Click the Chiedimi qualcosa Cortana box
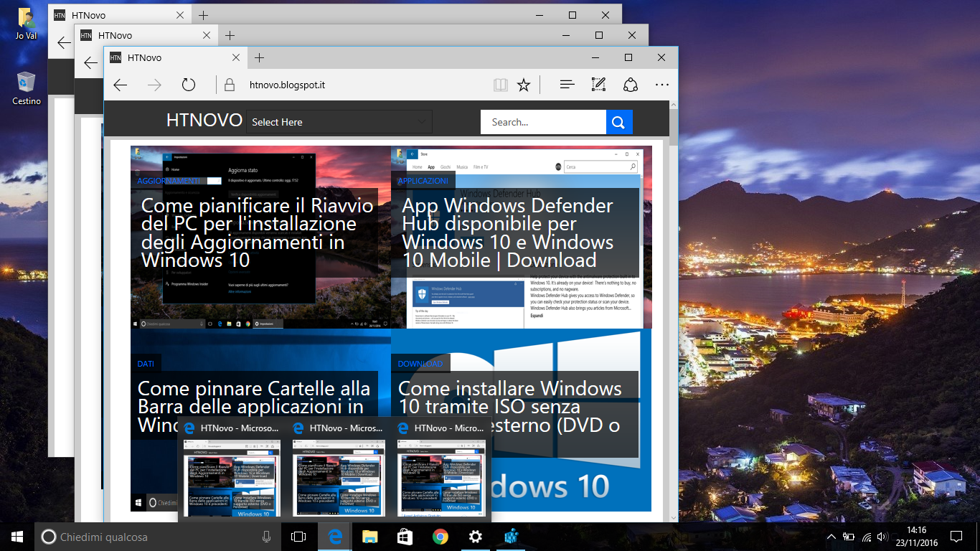 [x=156, y=537]
